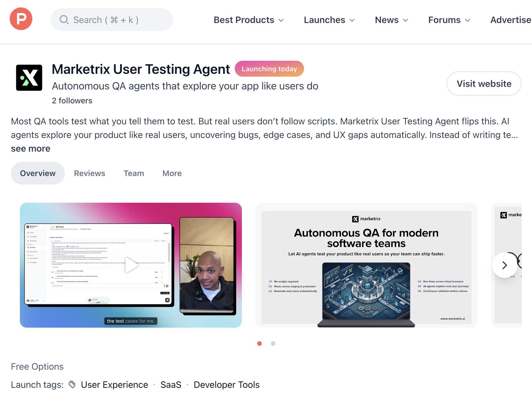The height and width of the screenshot is (406, 532).
Task: Open the News dropdown menu
Action: [x=391, y=20]
